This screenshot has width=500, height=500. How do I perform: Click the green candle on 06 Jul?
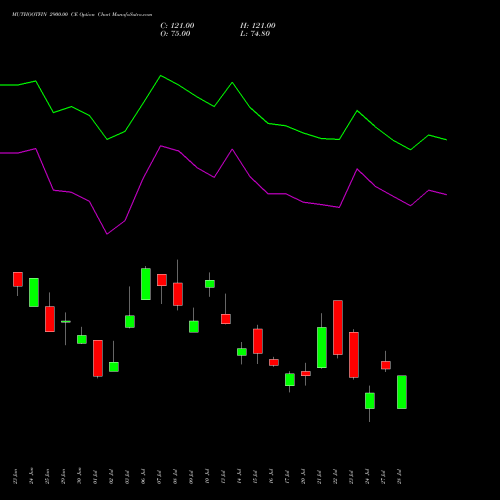click(146, 284)
